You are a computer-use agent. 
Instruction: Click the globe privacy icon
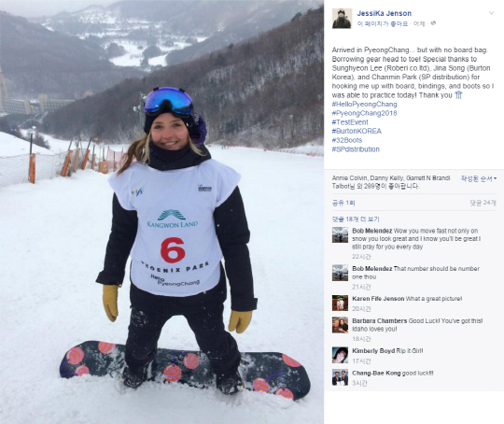coord(433,23)
